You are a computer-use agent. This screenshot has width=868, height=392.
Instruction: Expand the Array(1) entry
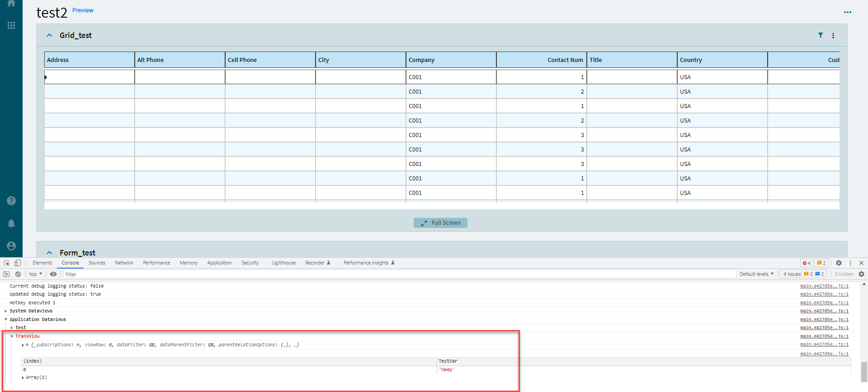pos(23,378)
